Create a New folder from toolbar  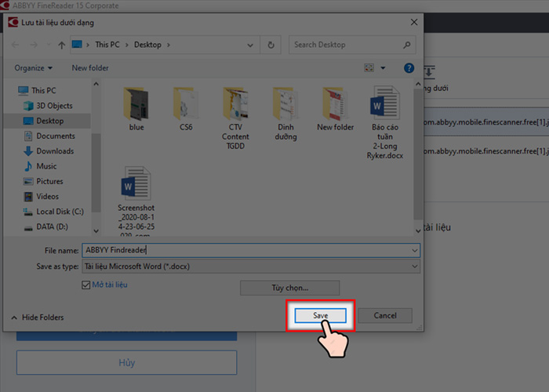pos(90,68)
